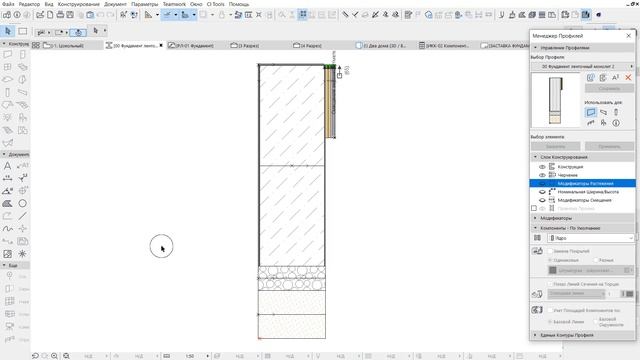Select the Fill tool in the Document toolbox
640x360 pixels.
tap(8, 203)
